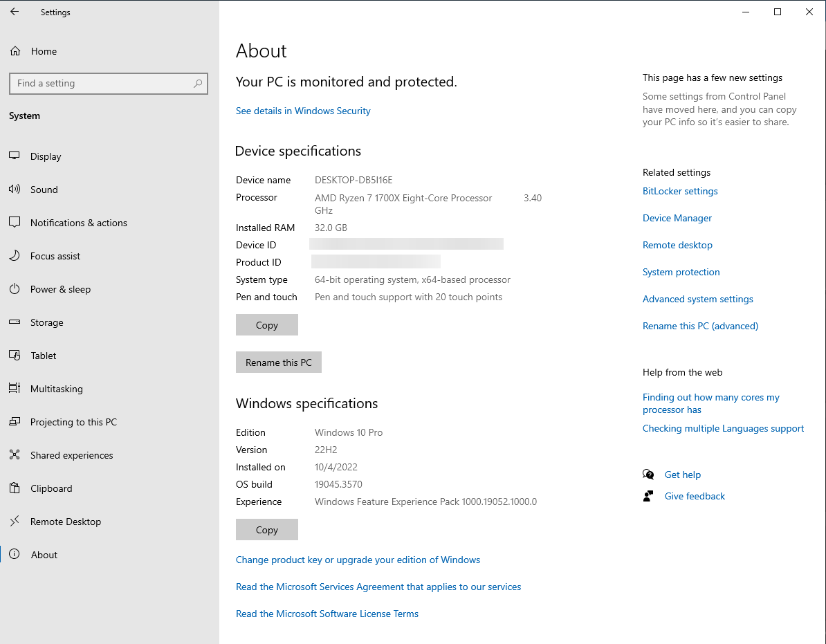Click the Find a setting search box

(x=109, y=83)
